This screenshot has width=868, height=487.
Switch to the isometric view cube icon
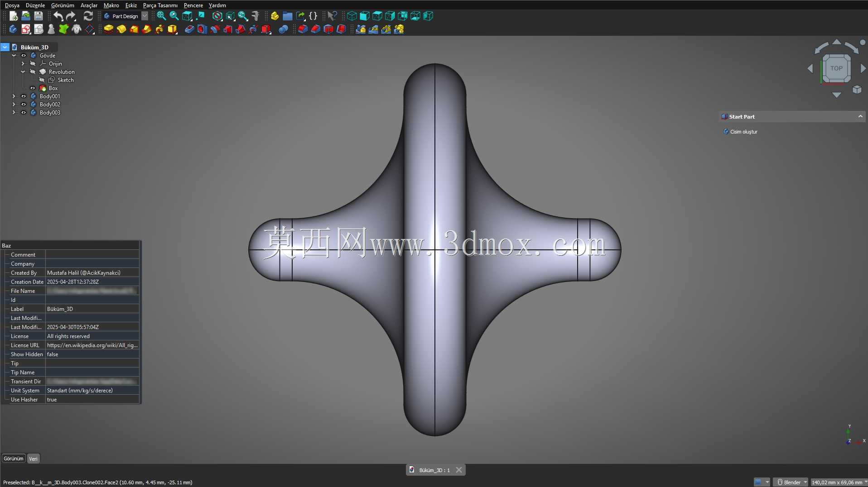pos(352,16)
